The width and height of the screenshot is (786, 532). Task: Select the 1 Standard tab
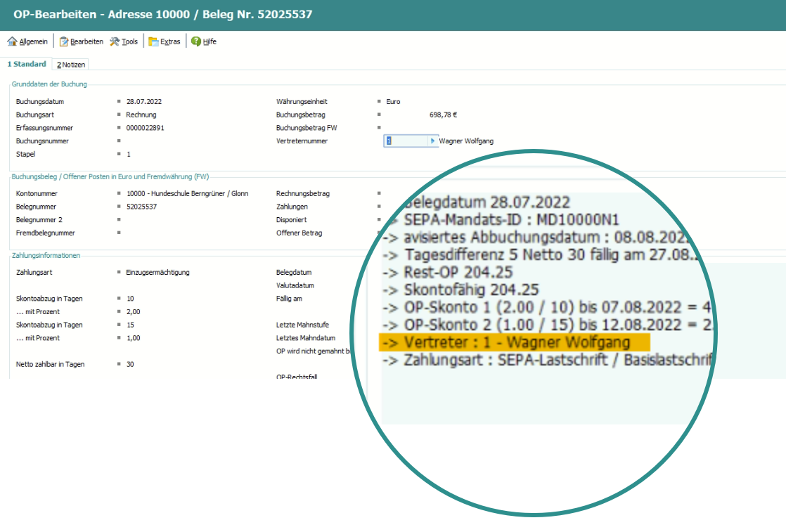click(x=27, y=64)
